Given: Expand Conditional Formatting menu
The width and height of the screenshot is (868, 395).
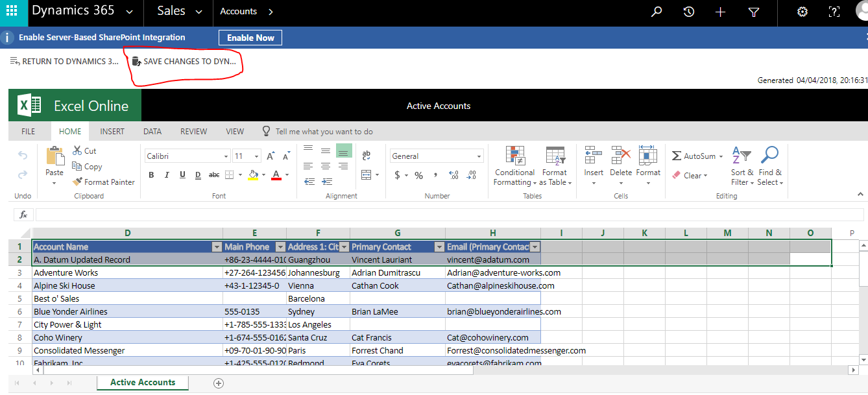Looking at the screenshot, I should 514,166.
